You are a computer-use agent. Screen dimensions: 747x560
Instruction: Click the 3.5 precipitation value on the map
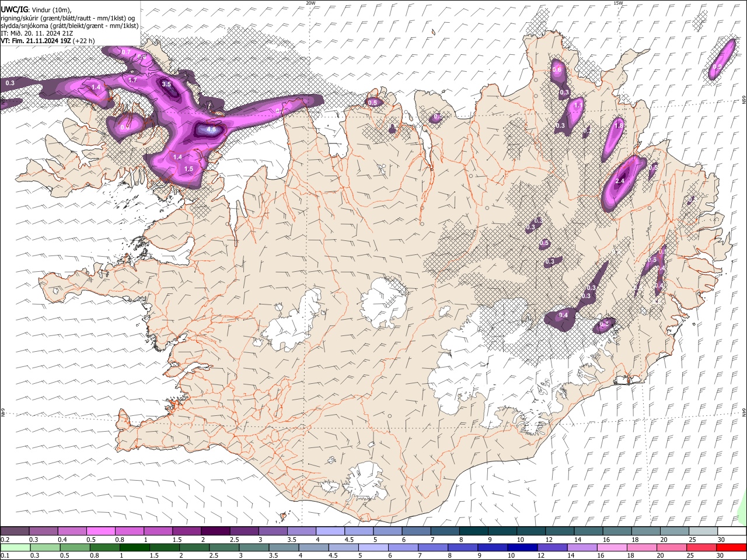tap(166, 84)
